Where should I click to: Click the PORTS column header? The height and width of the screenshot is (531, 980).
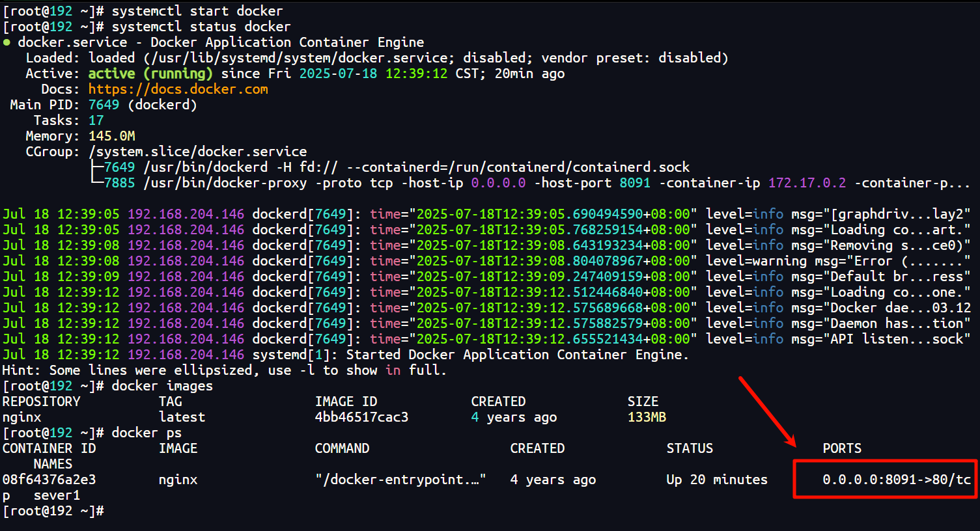coord(841,448)
